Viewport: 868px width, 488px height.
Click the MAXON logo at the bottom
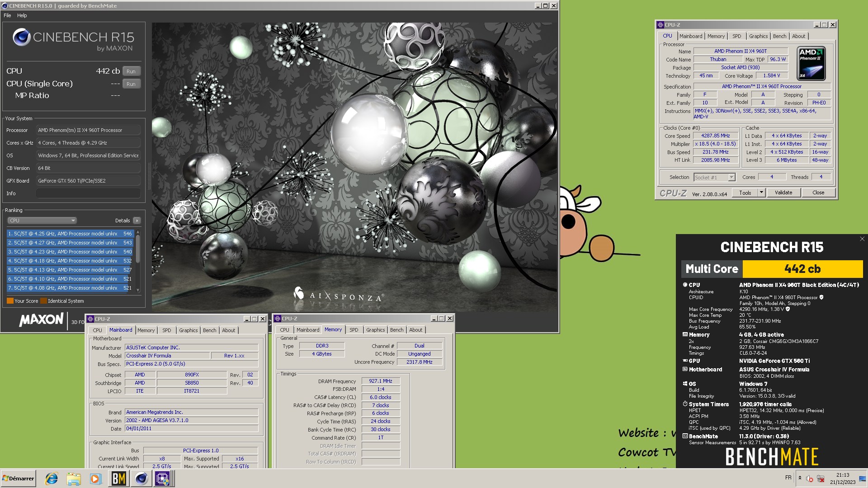click(41, 320)
